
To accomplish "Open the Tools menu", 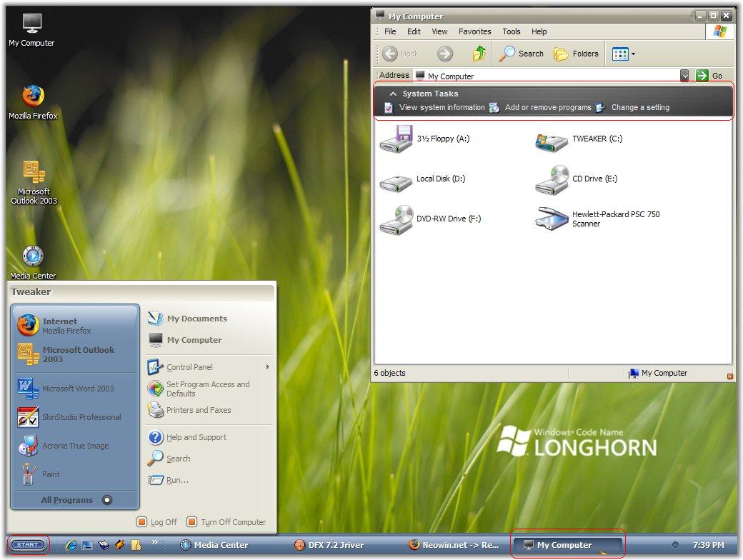I will [511, 31].
